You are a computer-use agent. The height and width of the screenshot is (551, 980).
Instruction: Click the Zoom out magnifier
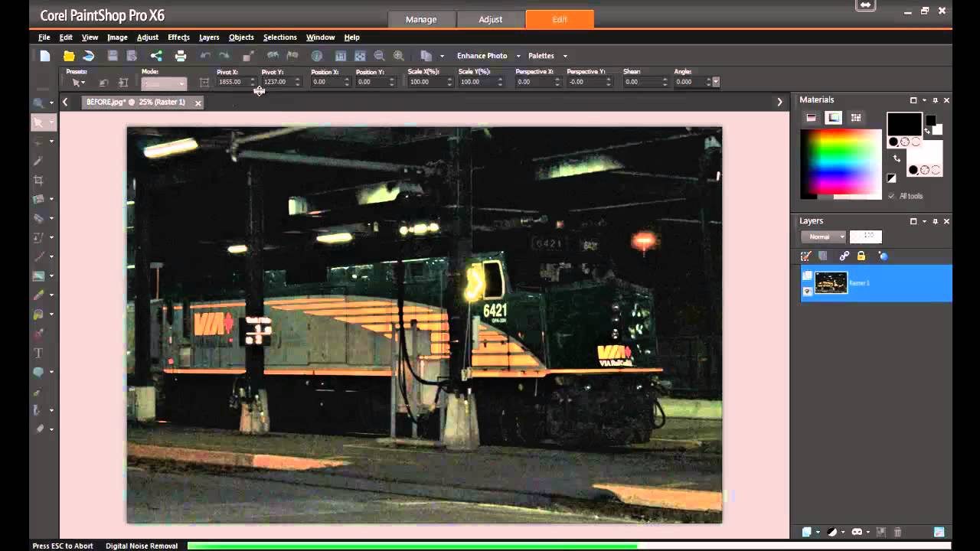click(x=380, y=56)
